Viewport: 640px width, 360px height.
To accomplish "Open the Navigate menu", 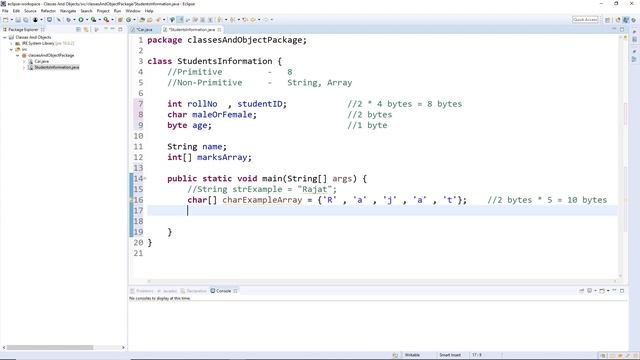I will click(68, 11).
